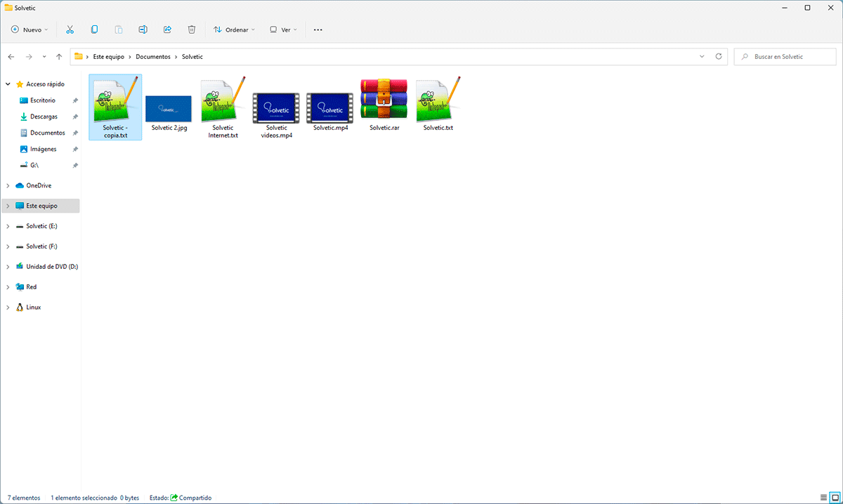Click the Buscar en Solvetic field

pos(785,56)
